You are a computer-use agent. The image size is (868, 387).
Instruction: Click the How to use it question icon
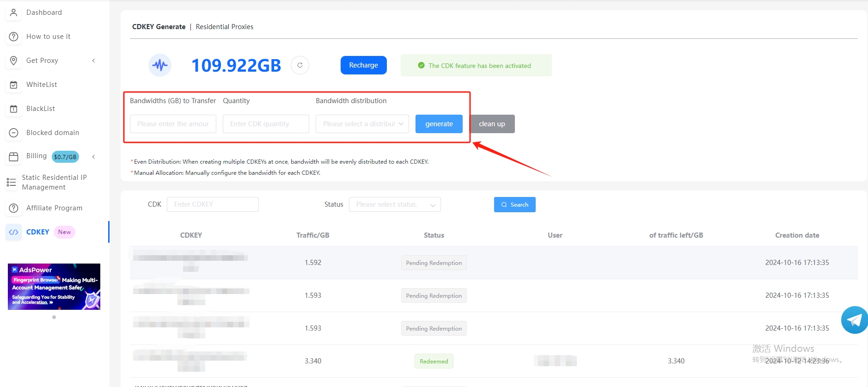coord(14,37)
